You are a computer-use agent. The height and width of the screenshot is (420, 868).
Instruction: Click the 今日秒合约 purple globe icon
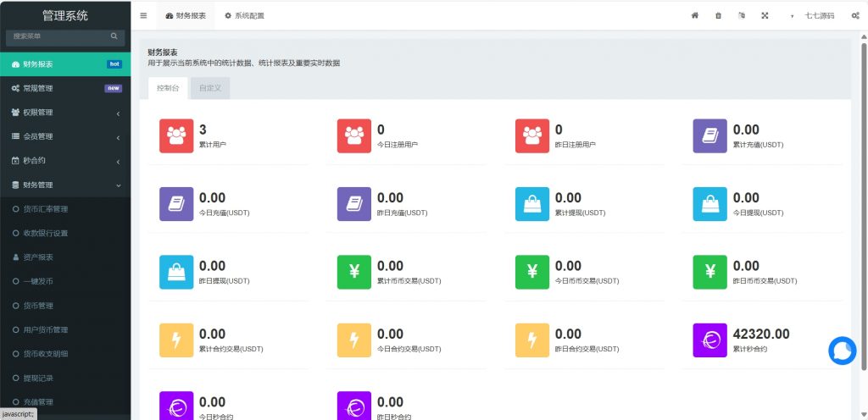point(176,406)
